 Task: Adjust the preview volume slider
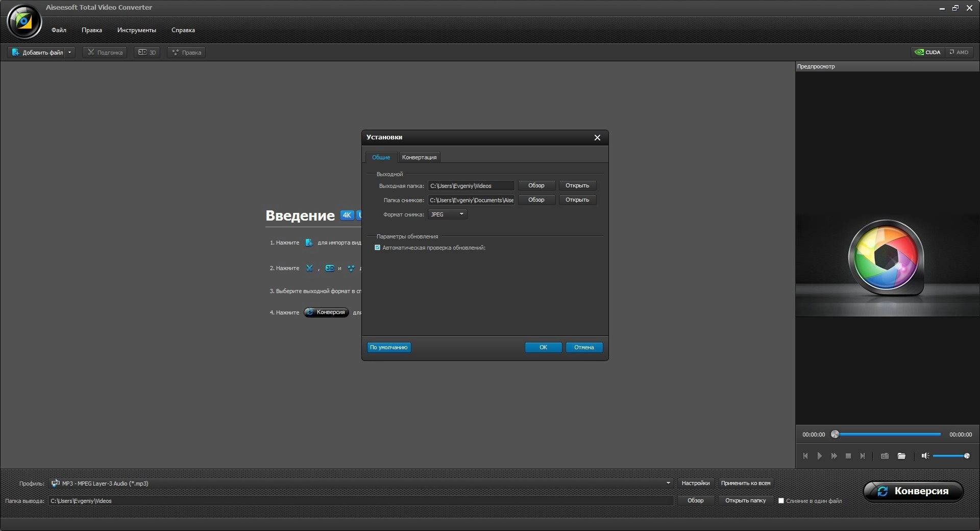950,456
